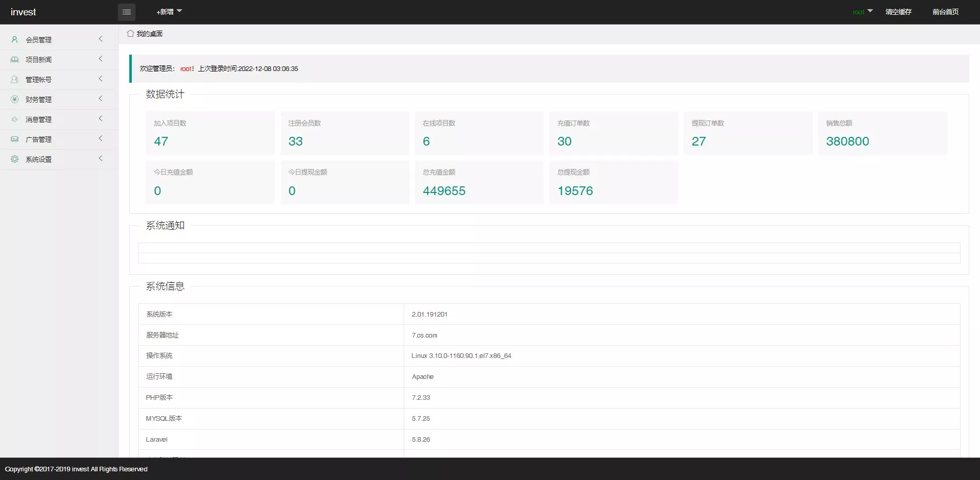Click the 消息管理 speaker icon
The width and height of the screenshot is (980, 480).
coord(15,119)
